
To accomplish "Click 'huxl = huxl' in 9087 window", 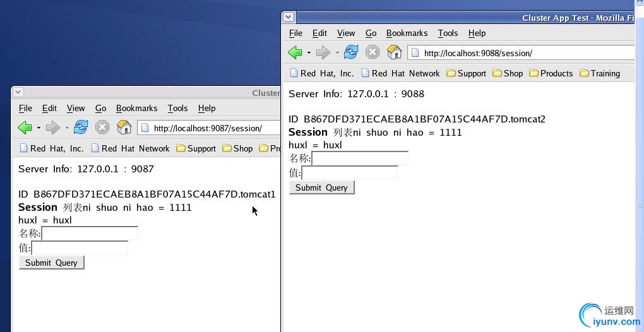I will point(45,220).
